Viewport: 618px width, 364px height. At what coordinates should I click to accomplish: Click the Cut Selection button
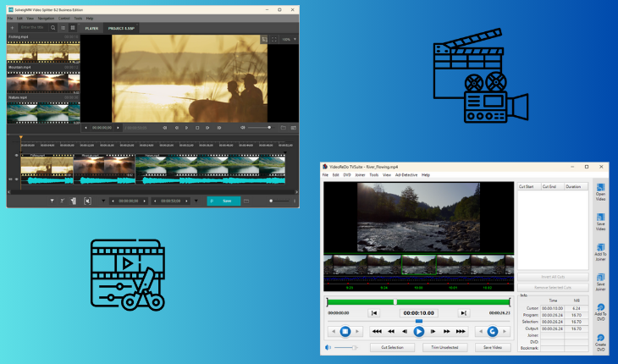392,347
